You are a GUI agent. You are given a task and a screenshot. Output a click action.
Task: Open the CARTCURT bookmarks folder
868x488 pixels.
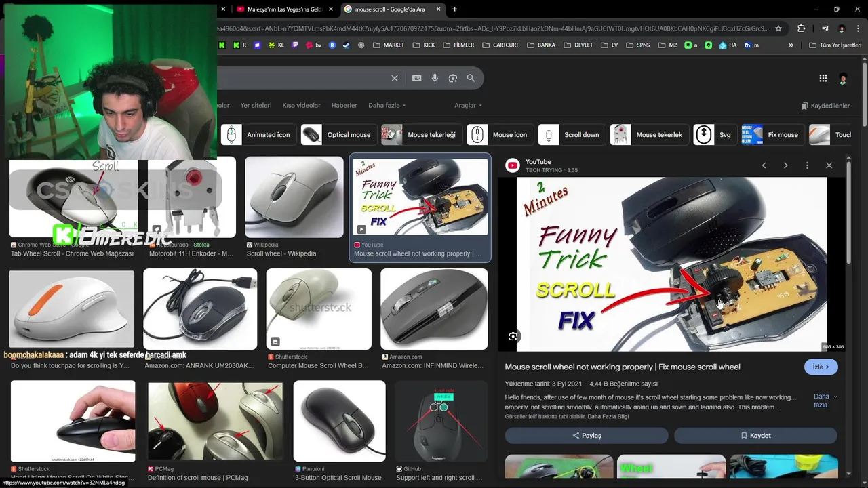click(500, 45)
